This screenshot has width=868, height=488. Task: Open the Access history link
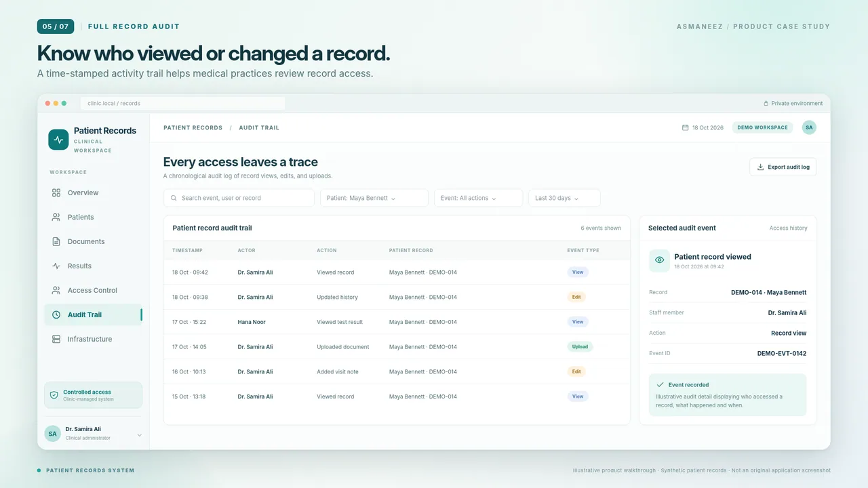tap(788, 228)
